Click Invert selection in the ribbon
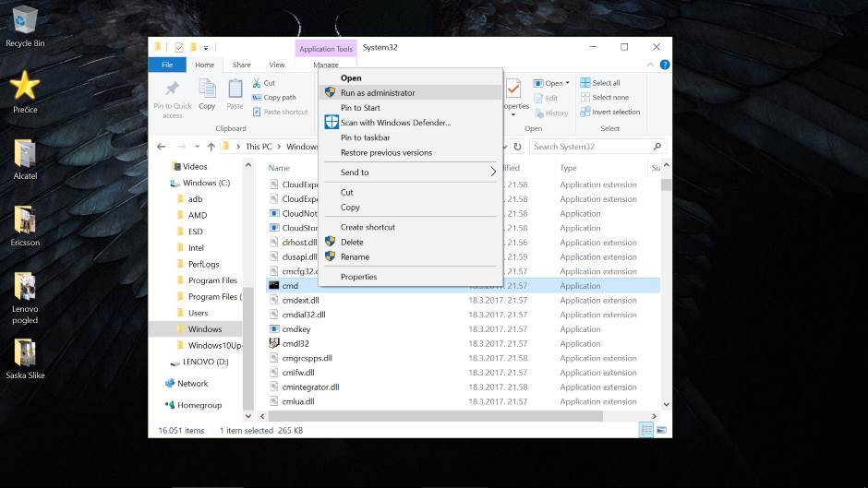This screenshot has height=488, width=868. point(609,112)
